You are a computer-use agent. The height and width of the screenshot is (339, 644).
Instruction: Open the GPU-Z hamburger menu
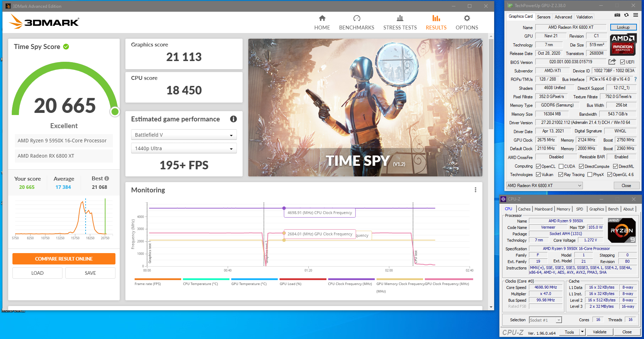point(635,15)
